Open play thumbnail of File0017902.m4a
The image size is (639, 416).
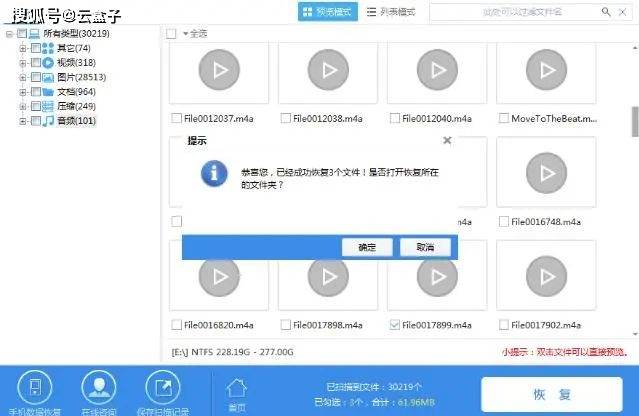point(546,276)
